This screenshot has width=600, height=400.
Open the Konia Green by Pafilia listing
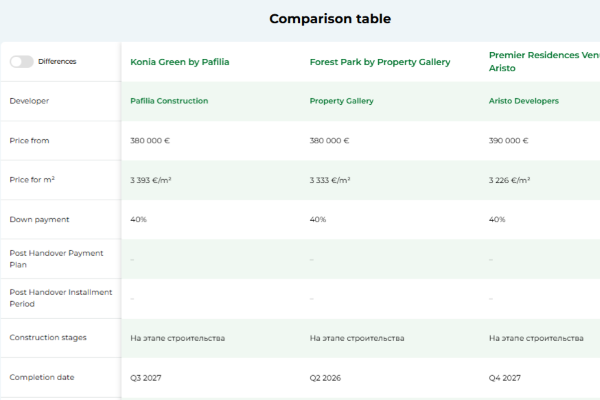tap(179, 62)
